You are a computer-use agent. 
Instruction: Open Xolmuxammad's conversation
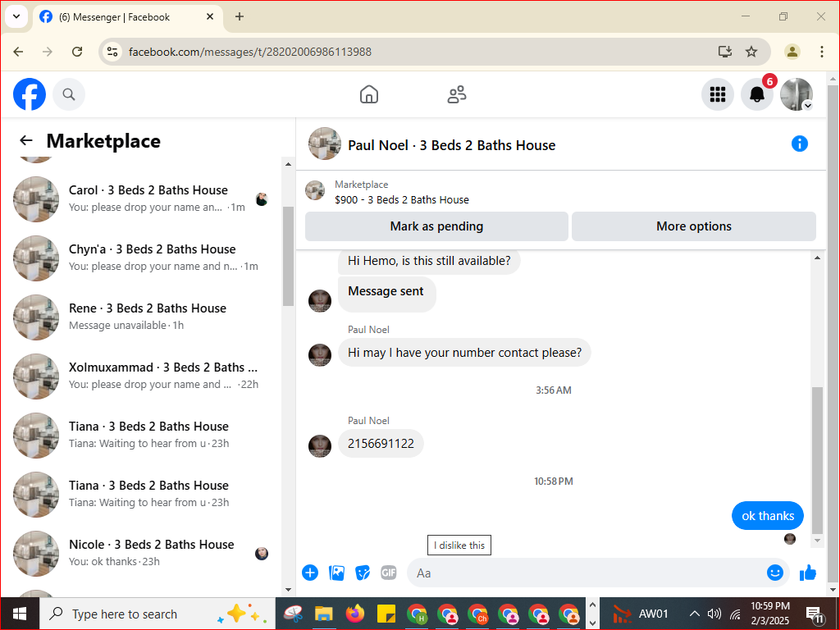tap(141, 376)
